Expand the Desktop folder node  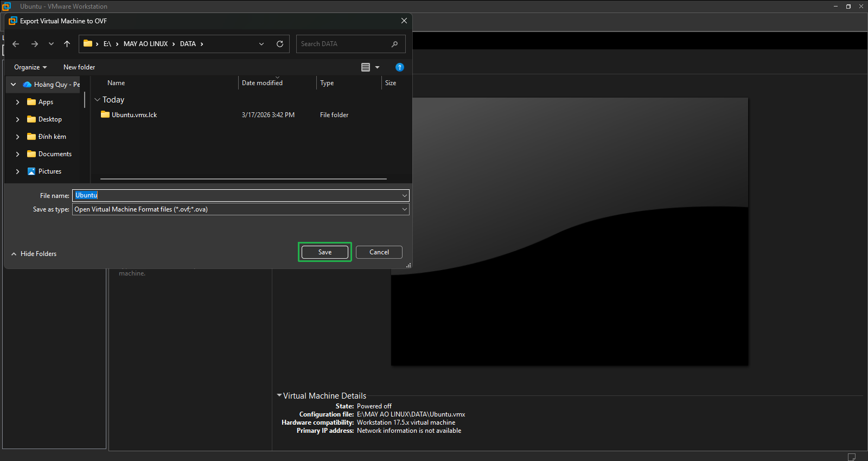pos(18,119)
